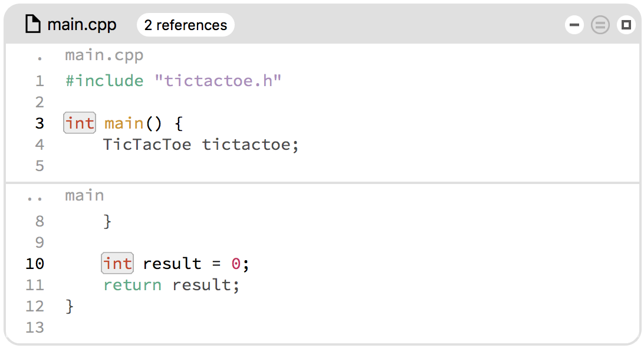This screenshot has height=348, width=644.
Task: Click the divider between code sections
Action: pos(323,182)
